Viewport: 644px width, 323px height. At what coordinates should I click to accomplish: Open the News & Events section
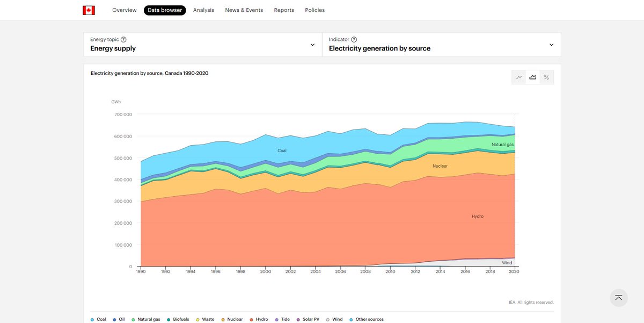point(244,10)
